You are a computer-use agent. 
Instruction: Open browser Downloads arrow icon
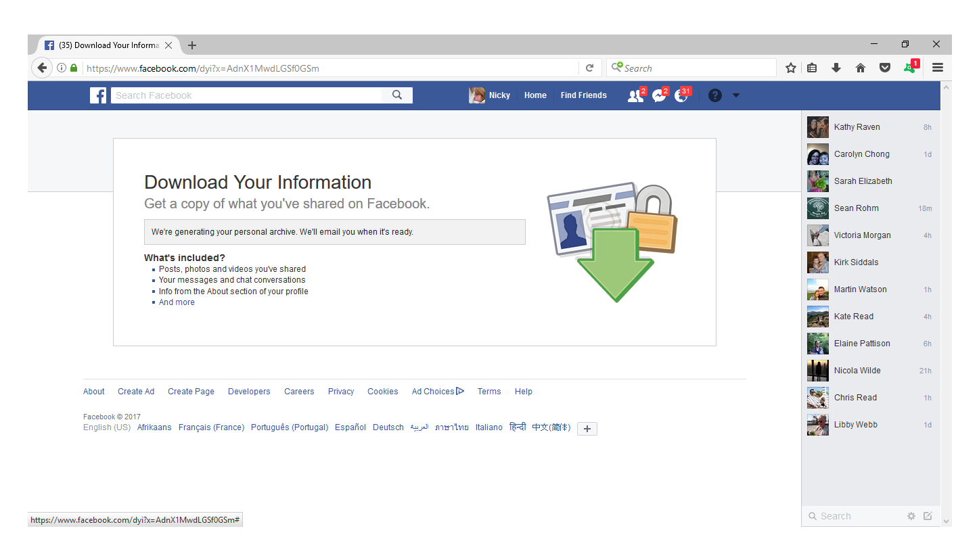click(836, 68)
